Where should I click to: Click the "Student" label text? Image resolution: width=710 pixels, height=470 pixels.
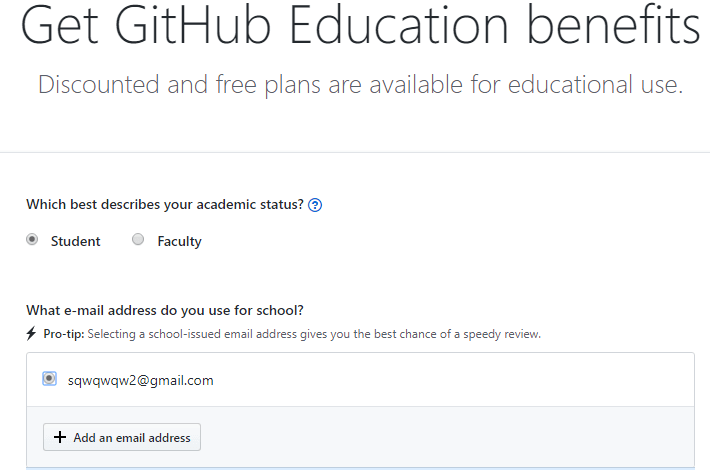pyautogui.click(x=75, y=241)
